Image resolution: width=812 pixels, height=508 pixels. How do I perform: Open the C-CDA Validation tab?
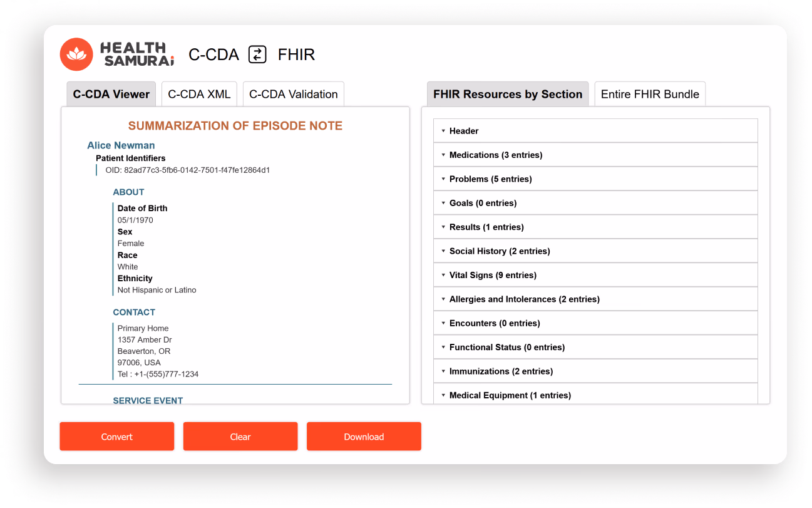[293, 95]
